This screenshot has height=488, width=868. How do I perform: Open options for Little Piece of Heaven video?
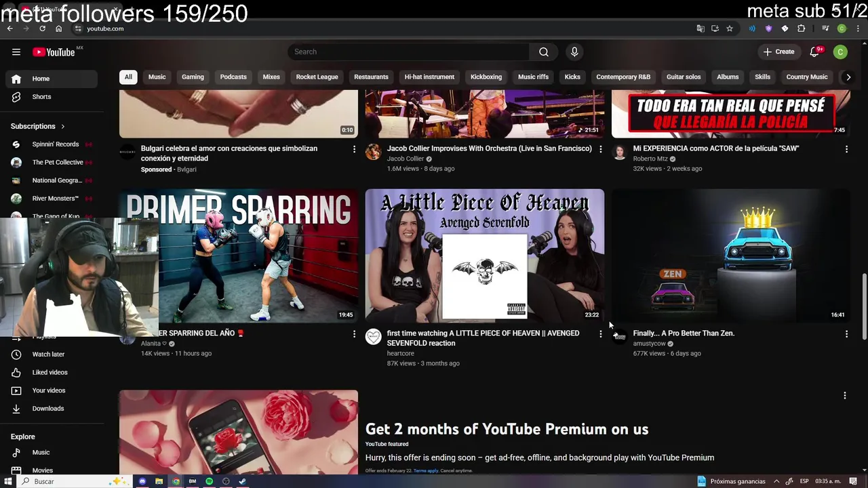pyautogui.click(x=600, y=334)
